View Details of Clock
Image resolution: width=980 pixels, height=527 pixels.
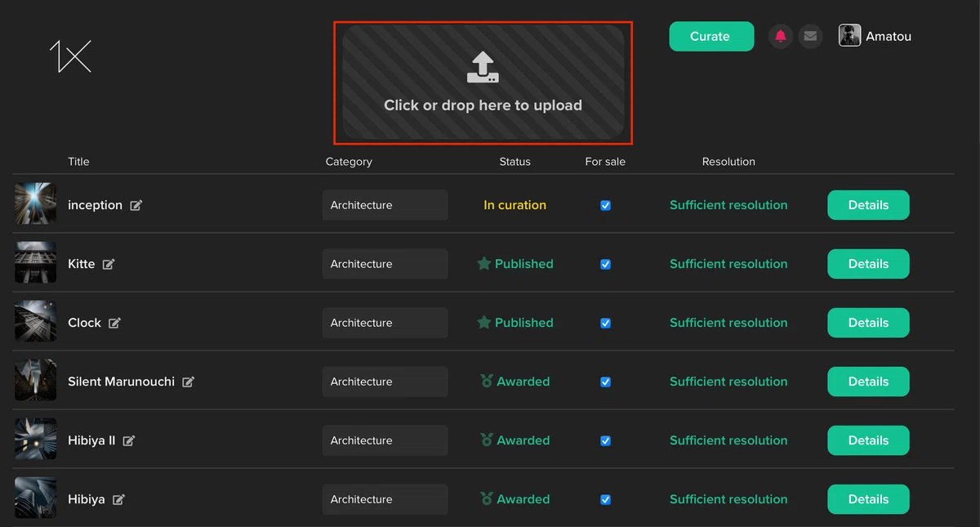868,323
